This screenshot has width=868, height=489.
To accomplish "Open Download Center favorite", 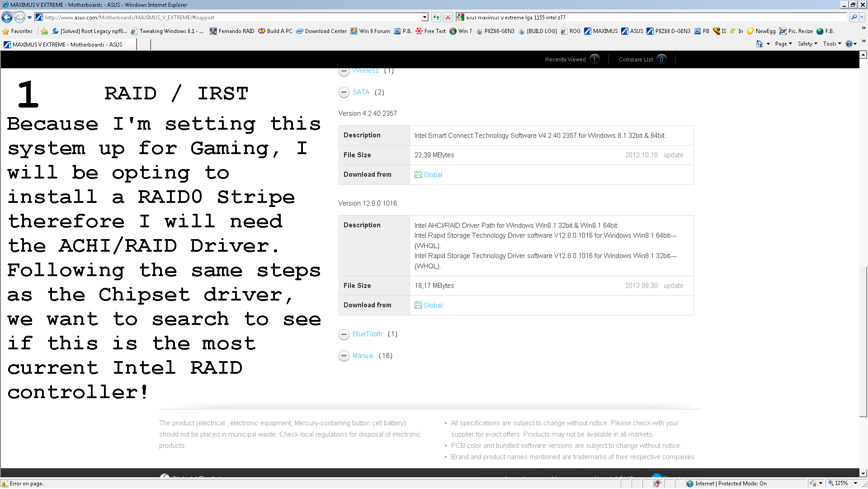I will point(321,31).
